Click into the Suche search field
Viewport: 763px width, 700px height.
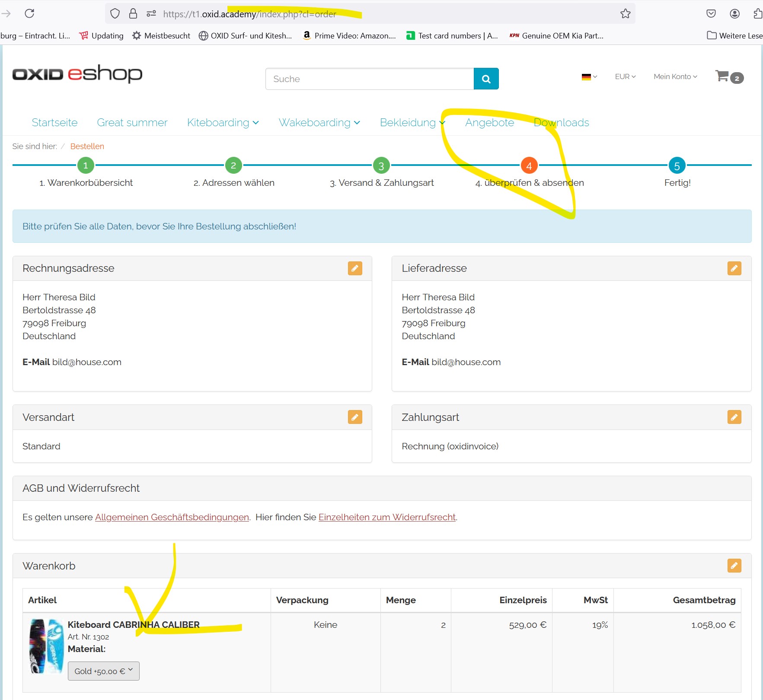pos(369,79)
